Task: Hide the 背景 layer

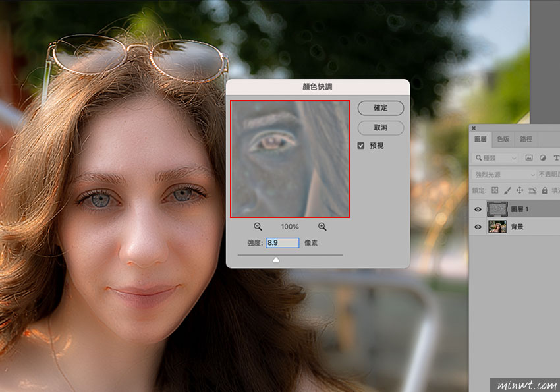Action: (x=478, y=227)
